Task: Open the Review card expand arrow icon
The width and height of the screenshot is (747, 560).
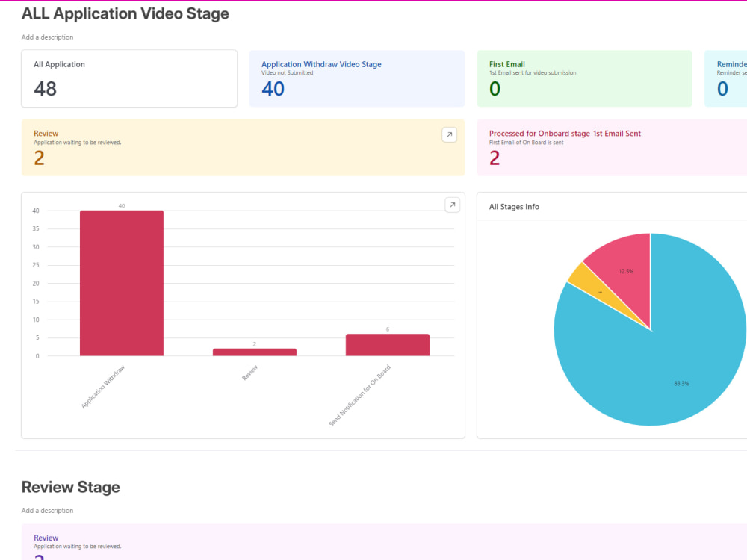Action: [449, 134]
